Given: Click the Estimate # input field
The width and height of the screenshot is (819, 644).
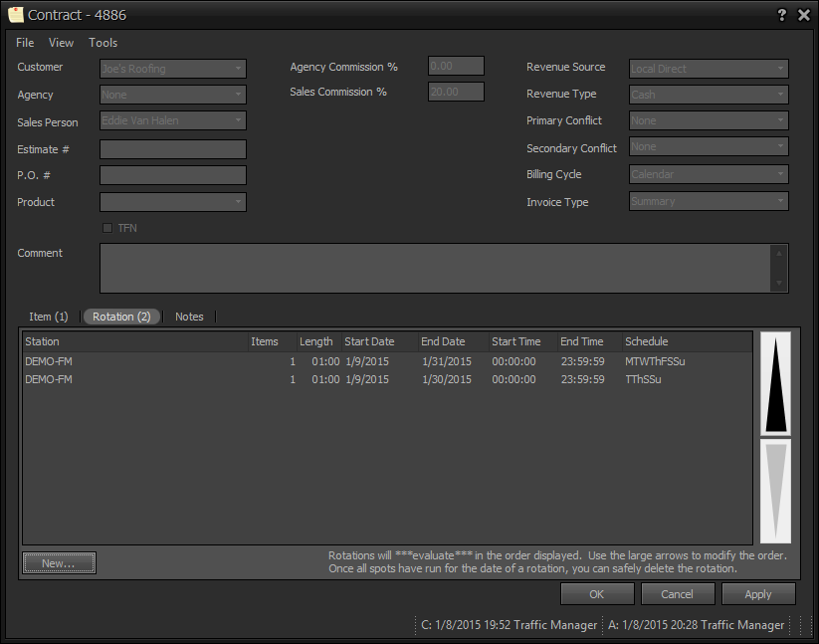Looking at the screenshot, I should pos(173,149).
